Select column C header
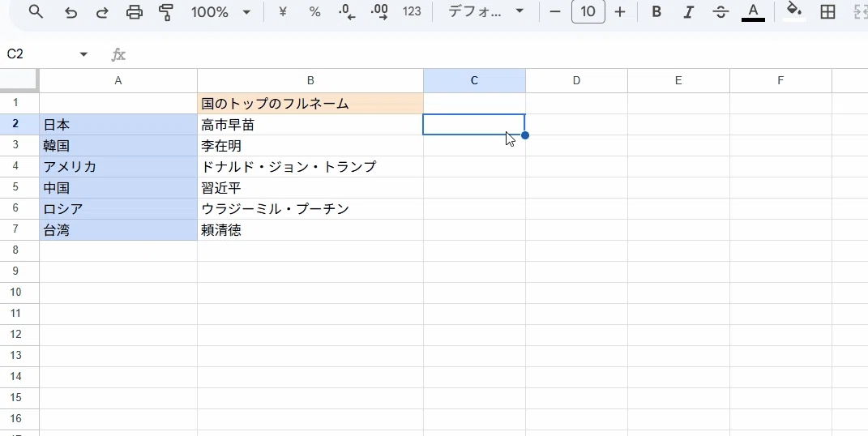The image size is (868, 436). pyautogui.click(x=474, y=81)
